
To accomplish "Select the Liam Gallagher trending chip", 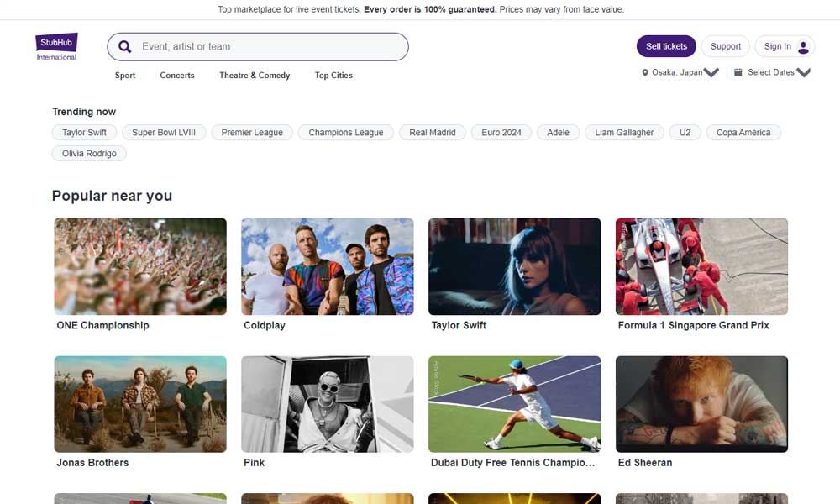I will (x=624, y=132).
